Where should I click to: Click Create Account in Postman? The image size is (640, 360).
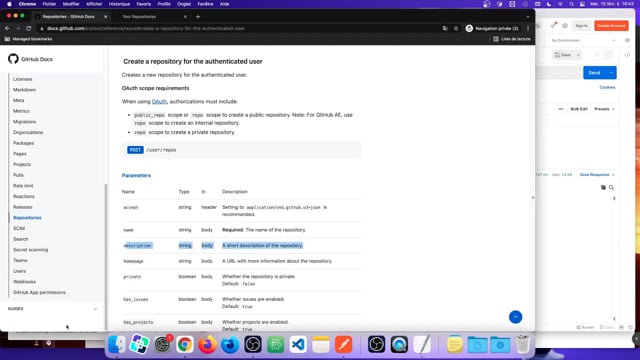tap(611, 25)
